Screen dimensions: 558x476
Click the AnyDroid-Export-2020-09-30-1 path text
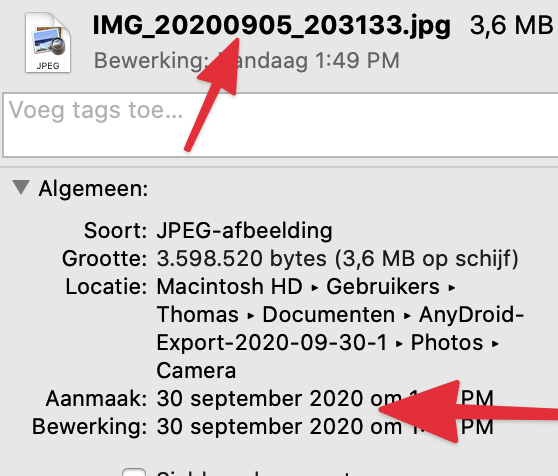[340, 329]
